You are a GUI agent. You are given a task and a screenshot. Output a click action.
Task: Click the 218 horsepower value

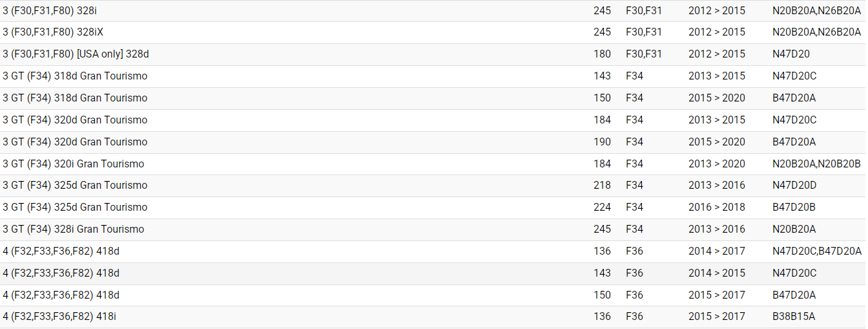[x=602, y=186]
